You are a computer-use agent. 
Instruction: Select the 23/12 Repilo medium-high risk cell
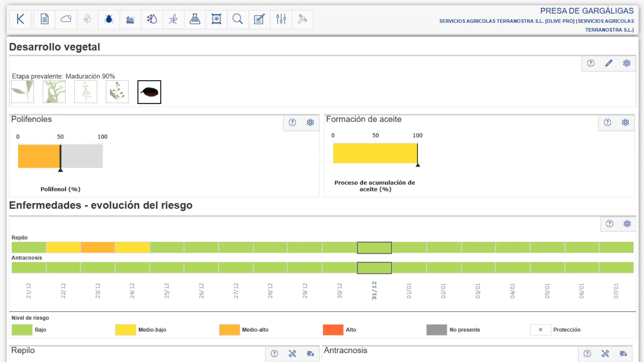98,248
